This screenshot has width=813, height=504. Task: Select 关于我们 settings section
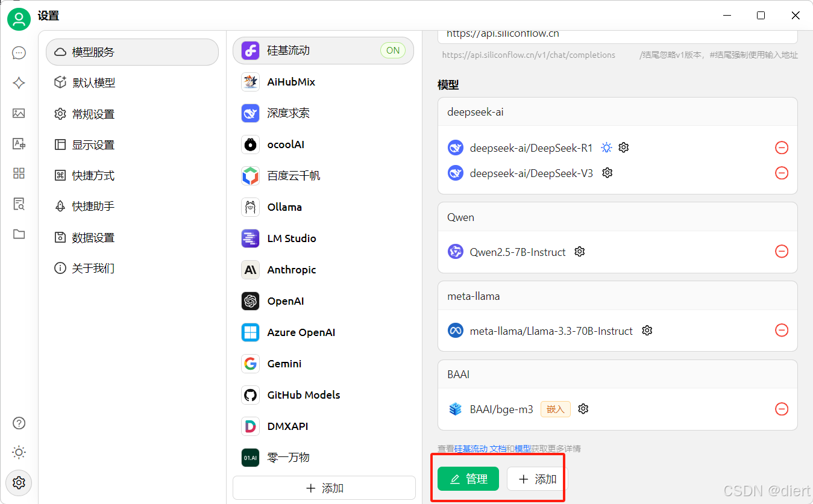point(132,268)
